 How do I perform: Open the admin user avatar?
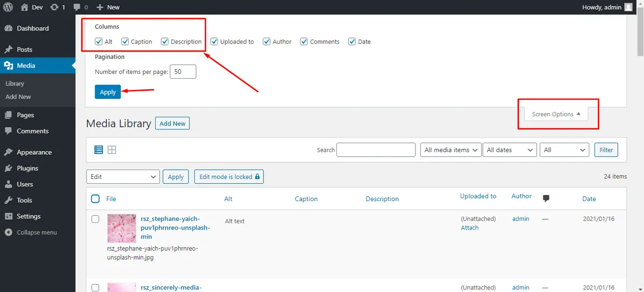tap(628, 7)
